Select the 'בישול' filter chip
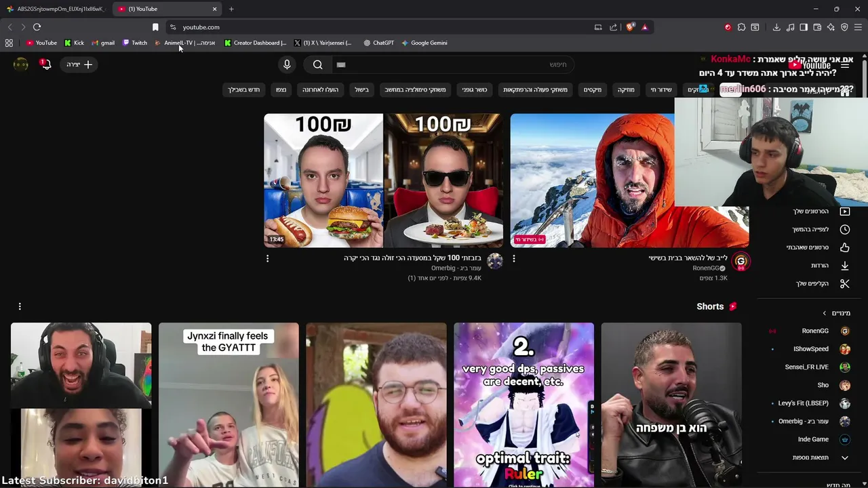Image resolution: width=868 pixels, height=488 pixels. coord(361,89)
